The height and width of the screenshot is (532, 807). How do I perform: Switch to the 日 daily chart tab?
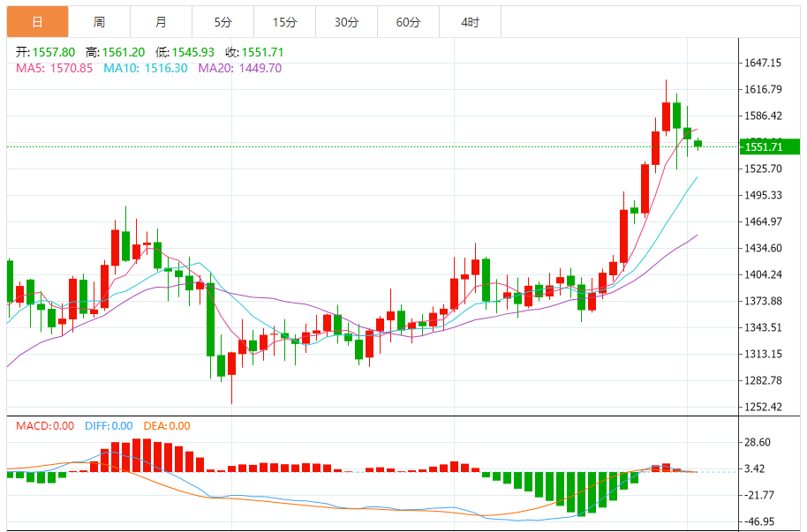coord(37,22)
